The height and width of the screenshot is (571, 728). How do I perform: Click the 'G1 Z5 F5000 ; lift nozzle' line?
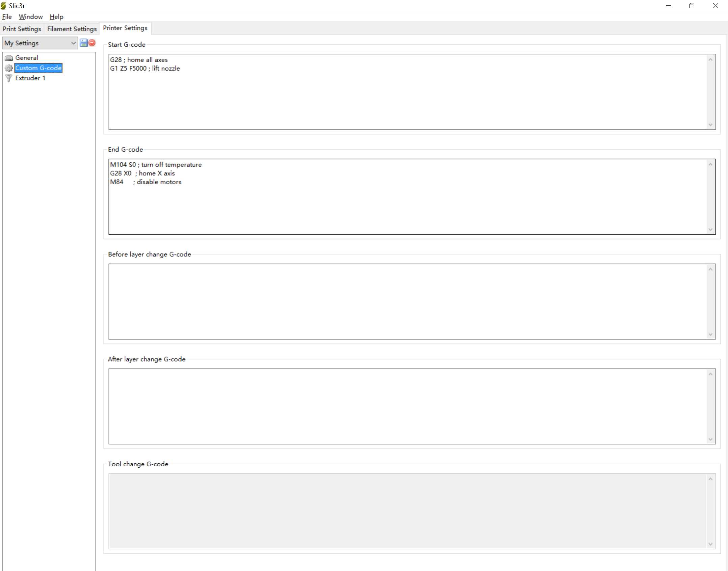(x=145, y=69)
